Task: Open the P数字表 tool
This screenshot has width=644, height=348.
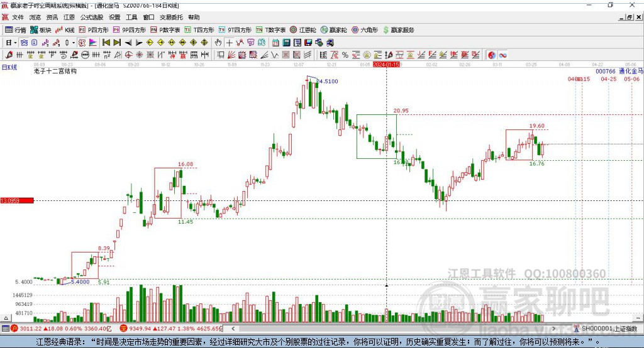Action: [165, 30]
